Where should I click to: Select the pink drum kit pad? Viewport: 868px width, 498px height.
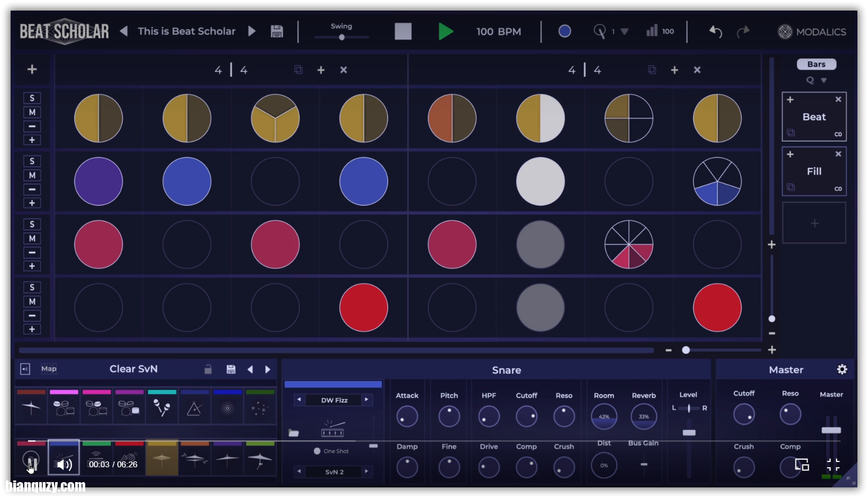64,407
